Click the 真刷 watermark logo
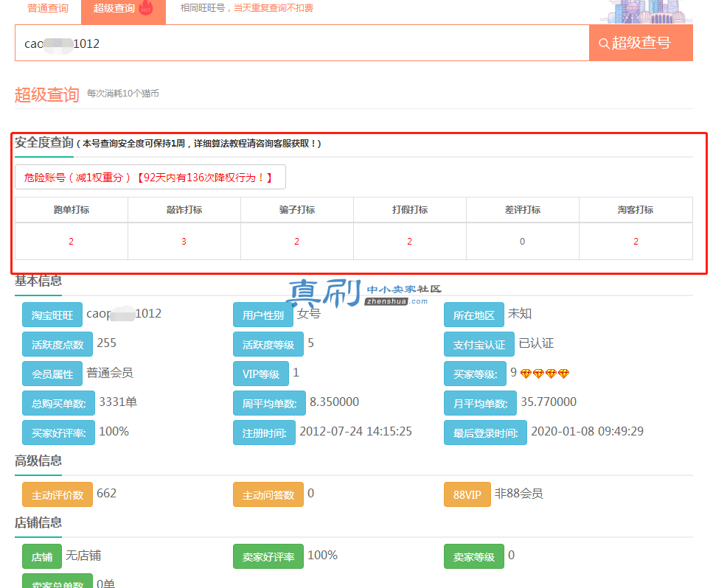This screenshot has height=588, width=727. (363, 293)
